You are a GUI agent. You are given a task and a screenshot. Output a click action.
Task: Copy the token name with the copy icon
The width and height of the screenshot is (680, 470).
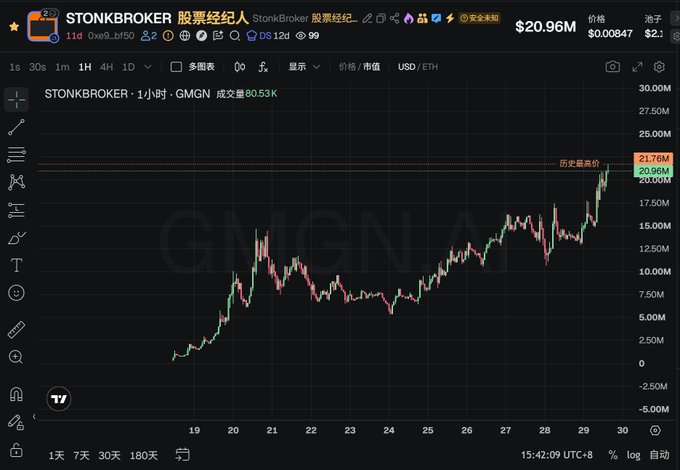[381, 18]
